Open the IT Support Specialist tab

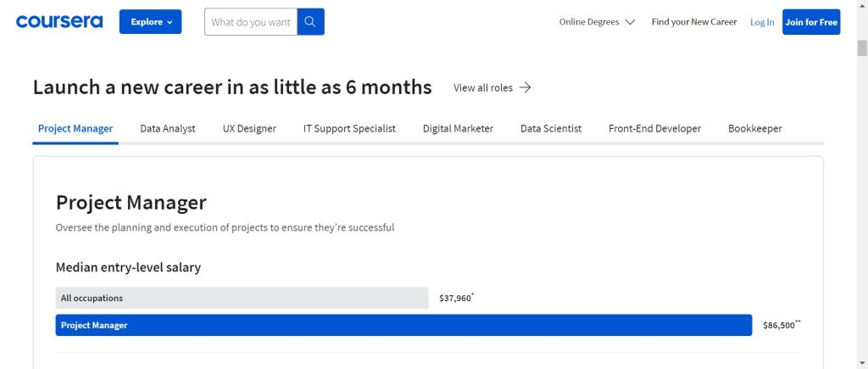[x=349, y=129]
